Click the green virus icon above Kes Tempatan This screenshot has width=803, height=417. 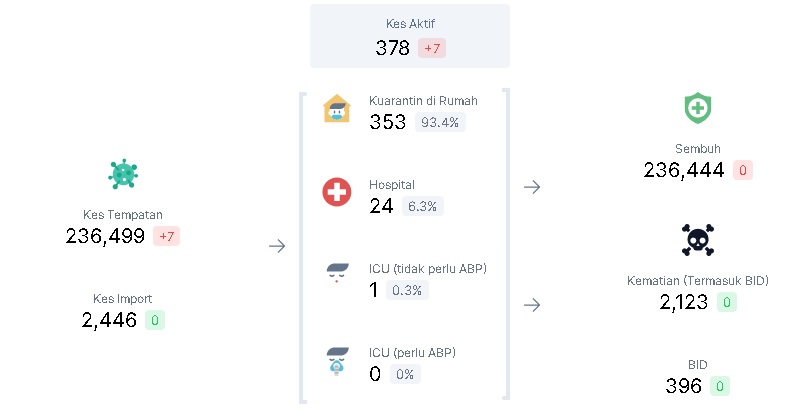coord(123,174)
